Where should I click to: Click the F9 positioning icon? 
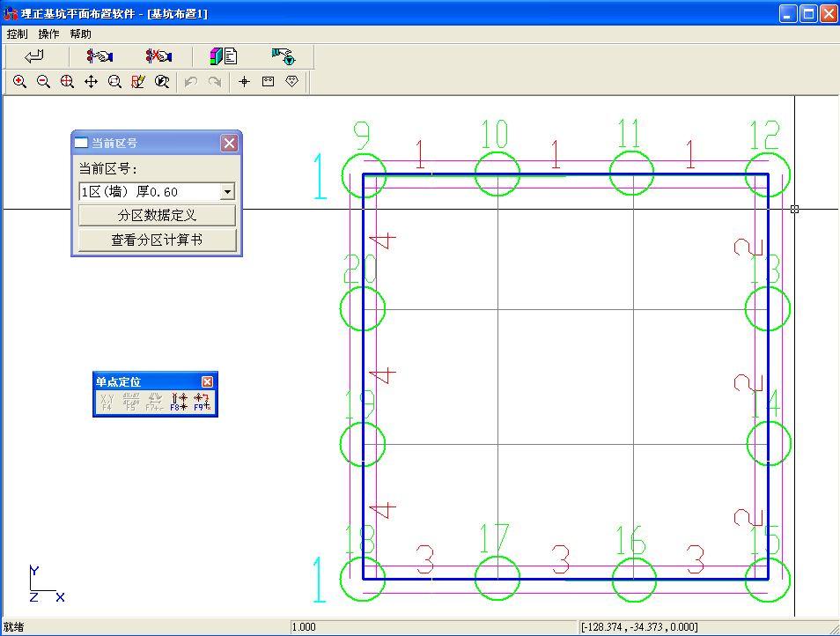[x=203, y=403]
